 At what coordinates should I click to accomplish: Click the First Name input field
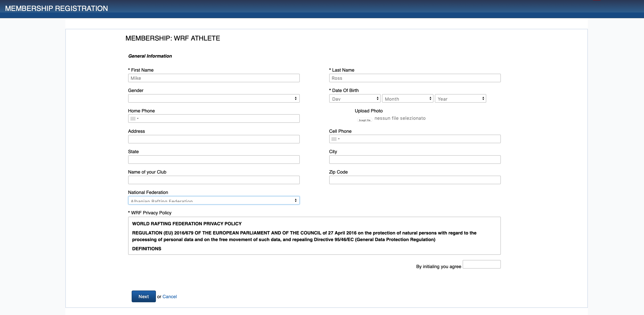pos(214,78)
